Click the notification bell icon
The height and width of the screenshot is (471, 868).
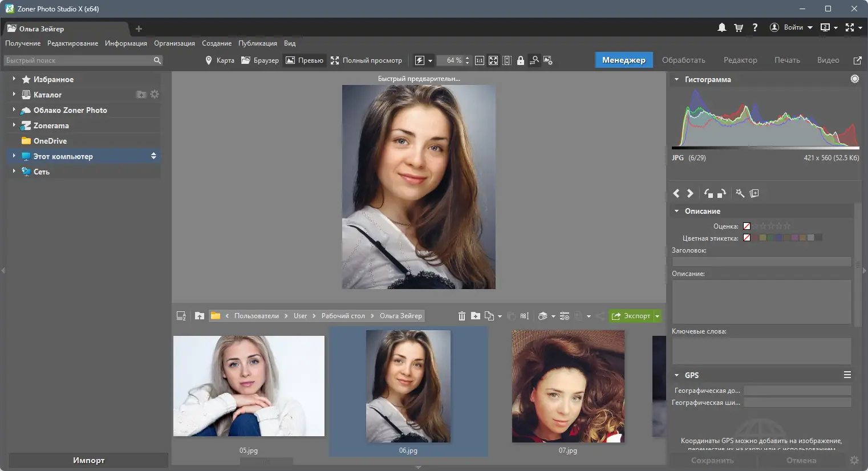(722, 27)
